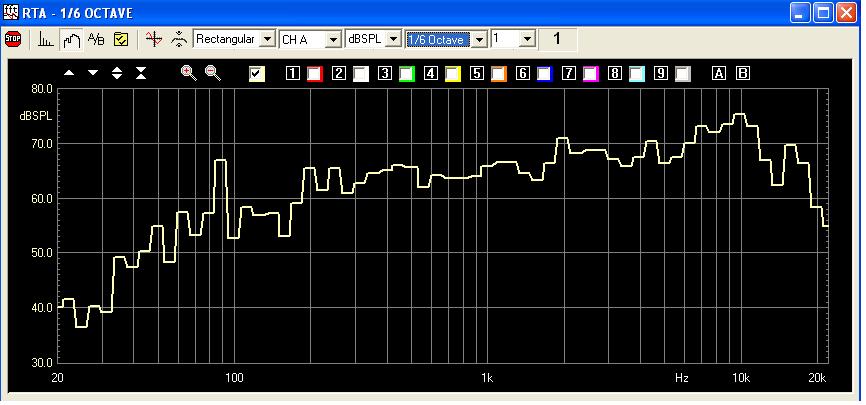
Task: Select the line graph display icon
Action: point(71,39)
